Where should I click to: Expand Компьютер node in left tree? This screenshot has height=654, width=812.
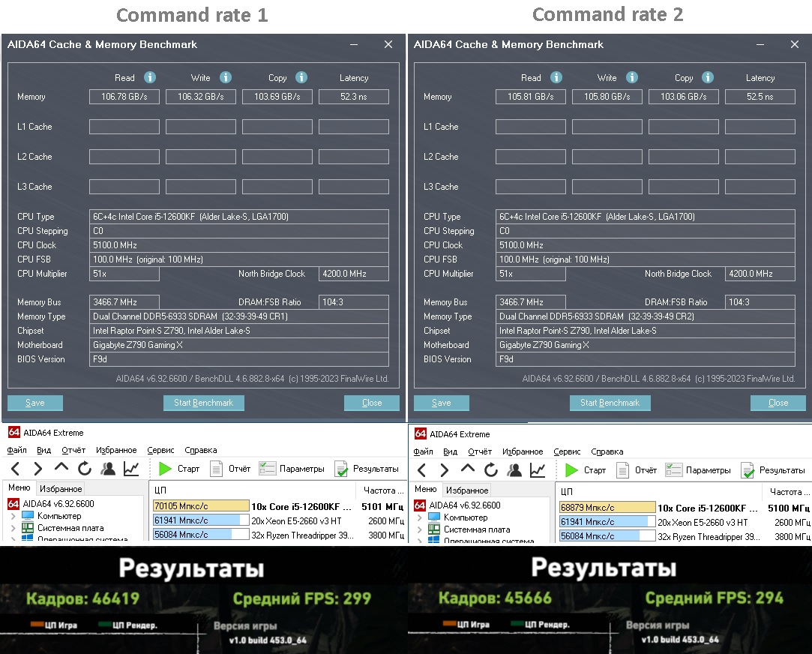click(x=13, y=516)
